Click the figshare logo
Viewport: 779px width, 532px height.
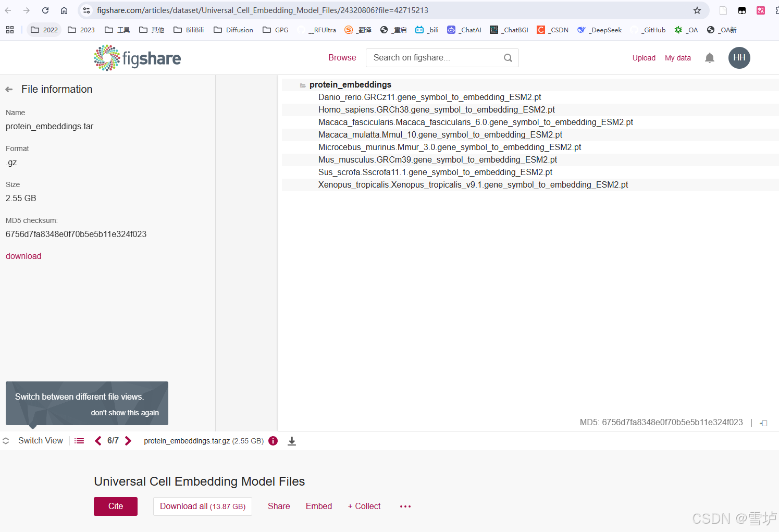(138, 58)
